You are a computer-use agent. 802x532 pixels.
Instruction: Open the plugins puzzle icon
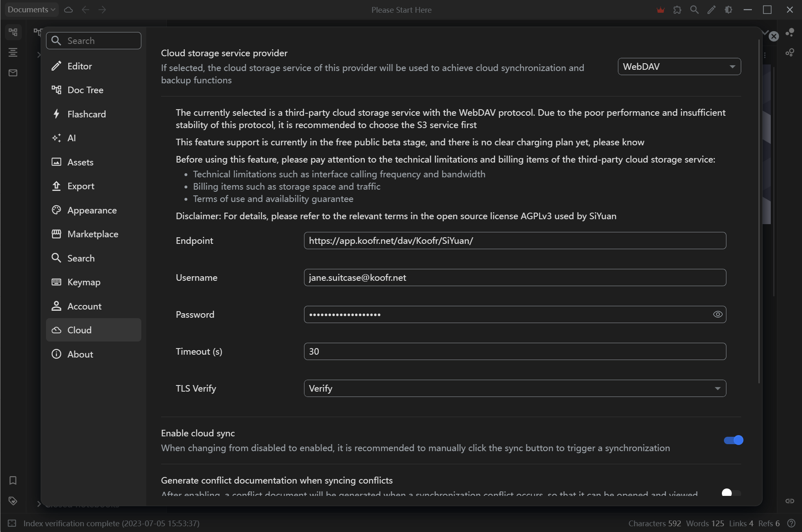(x=677, y=9)
